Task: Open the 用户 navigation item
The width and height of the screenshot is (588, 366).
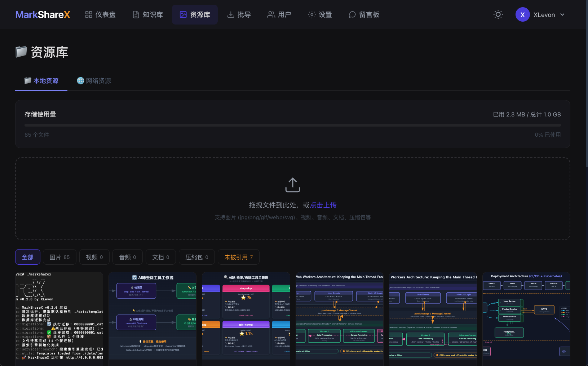Action: click(x=279, y=15)
